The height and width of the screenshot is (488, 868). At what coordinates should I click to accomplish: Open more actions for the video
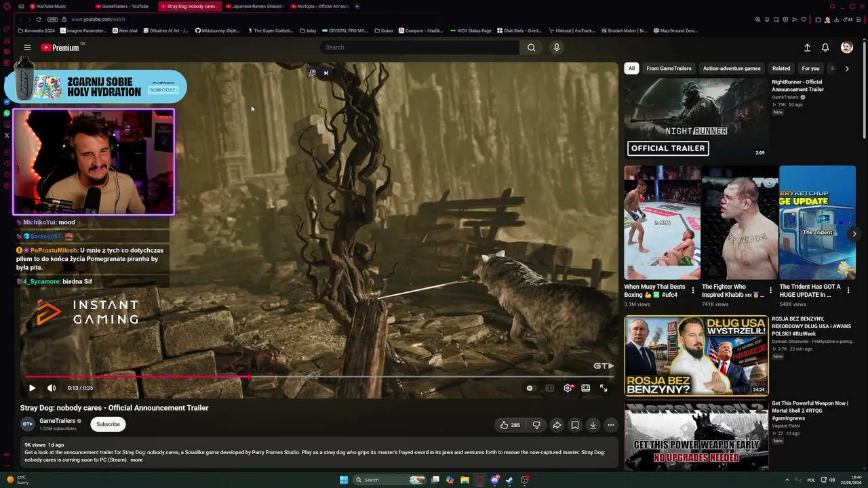point(611,425)
